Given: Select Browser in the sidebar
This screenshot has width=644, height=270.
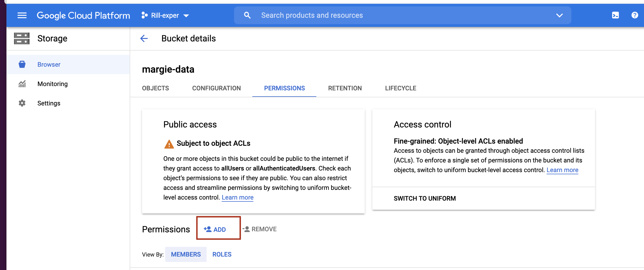Looking at the screenshot, I should pos(68,65).
